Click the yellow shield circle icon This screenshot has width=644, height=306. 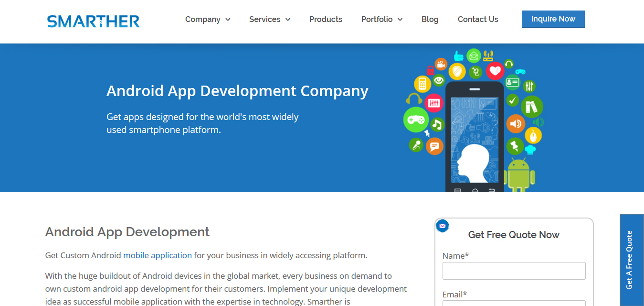pyautogui.click(x=457, y=71)
